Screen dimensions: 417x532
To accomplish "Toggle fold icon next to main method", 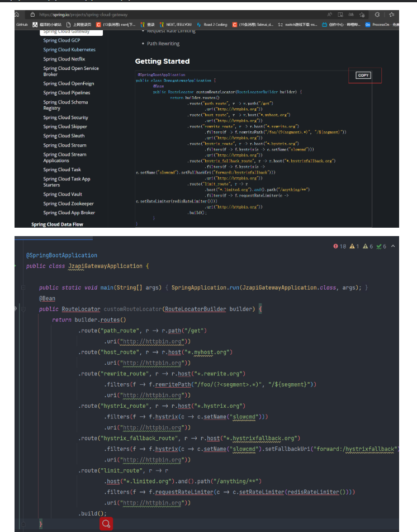I will (x=23, y=288).
